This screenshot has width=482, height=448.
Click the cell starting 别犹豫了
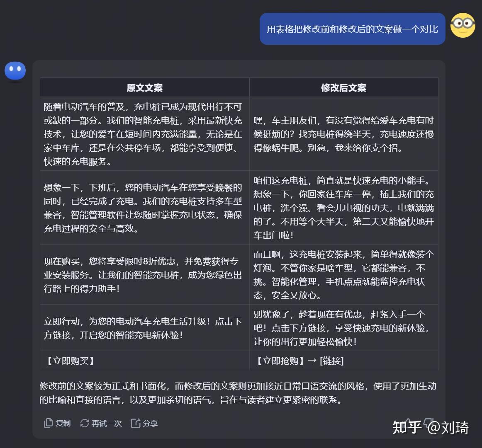click(x=344, y=328)
